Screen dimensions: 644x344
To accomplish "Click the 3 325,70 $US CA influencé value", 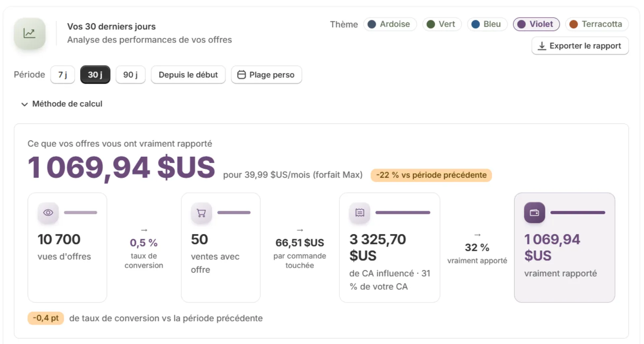I will click(378, 247).
